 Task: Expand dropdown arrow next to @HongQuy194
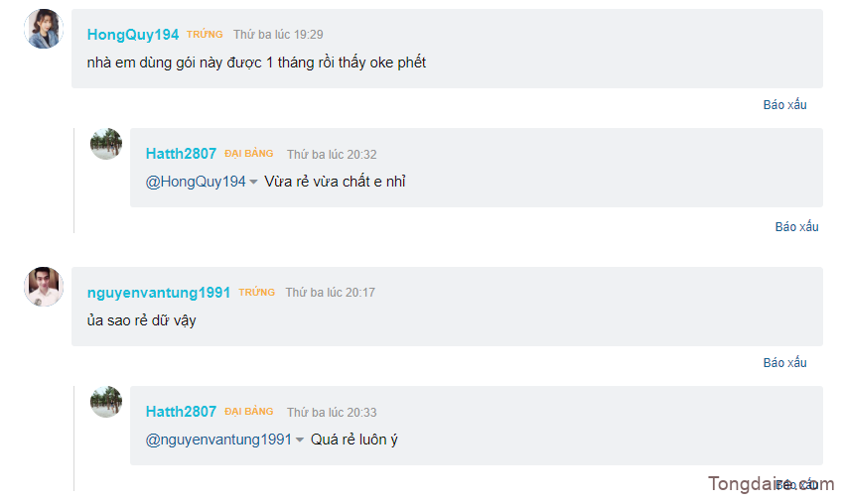(x=253, y=182)
